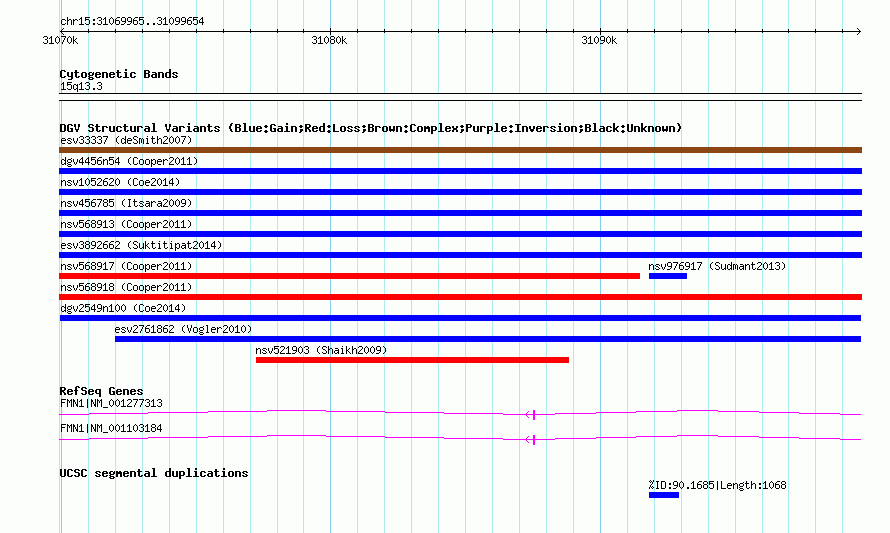The image size is (890, 533).
Task: Click the nsv568913 blue bar
Action: tap(460, 234)
